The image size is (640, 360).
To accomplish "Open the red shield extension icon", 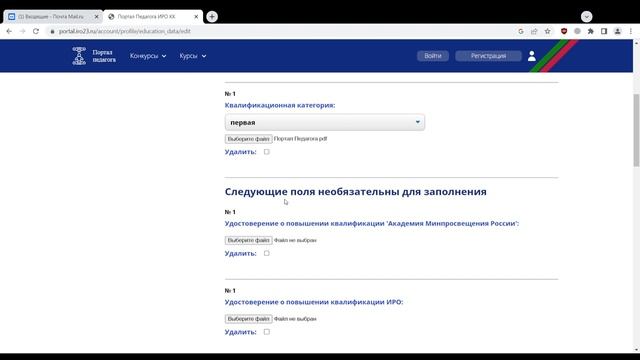I will (564, 31).
